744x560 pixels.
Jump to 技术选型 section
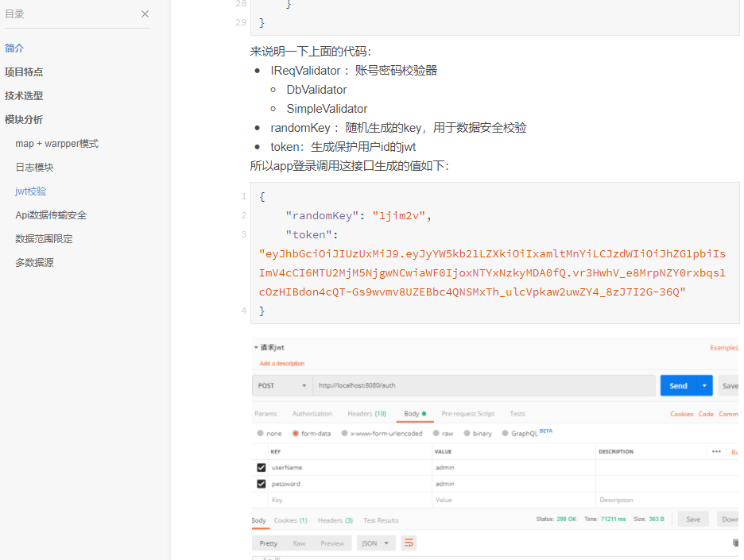24,96
